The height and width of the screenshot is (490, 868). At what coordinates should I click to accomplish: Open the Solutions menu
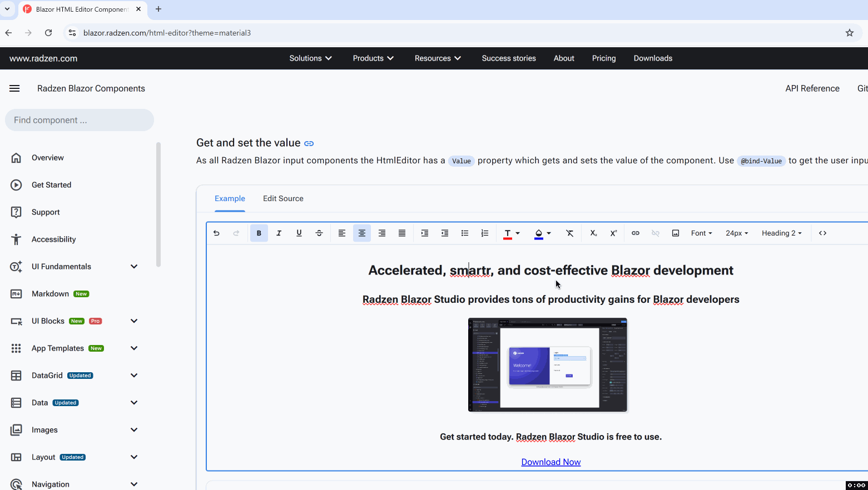click(310, 58)
